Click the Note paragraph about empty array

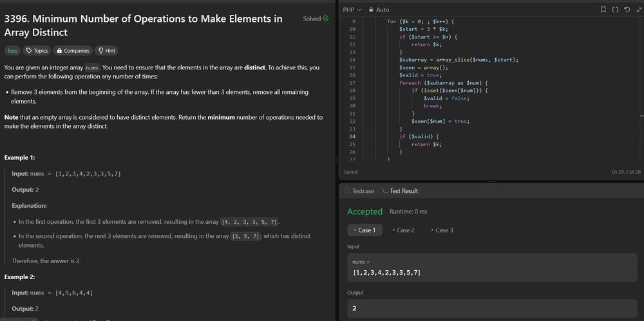tap(163, 122)
